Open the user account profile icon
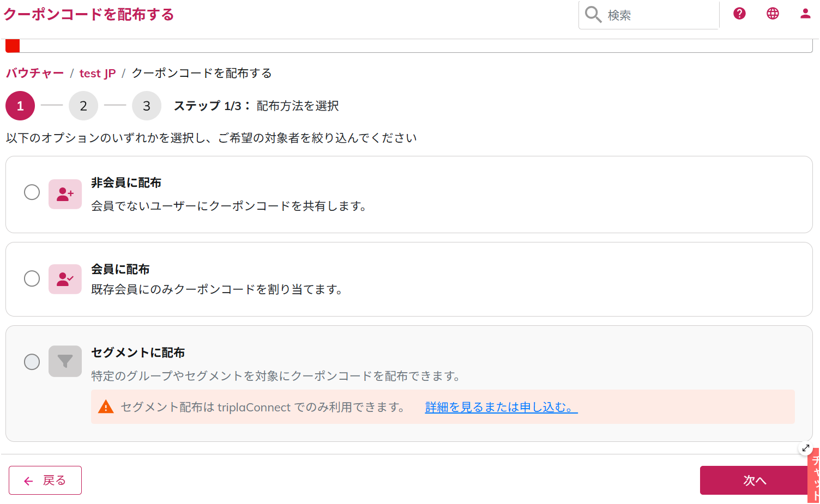The width and height of the screenshot is (820, 504). coord(805,14)
